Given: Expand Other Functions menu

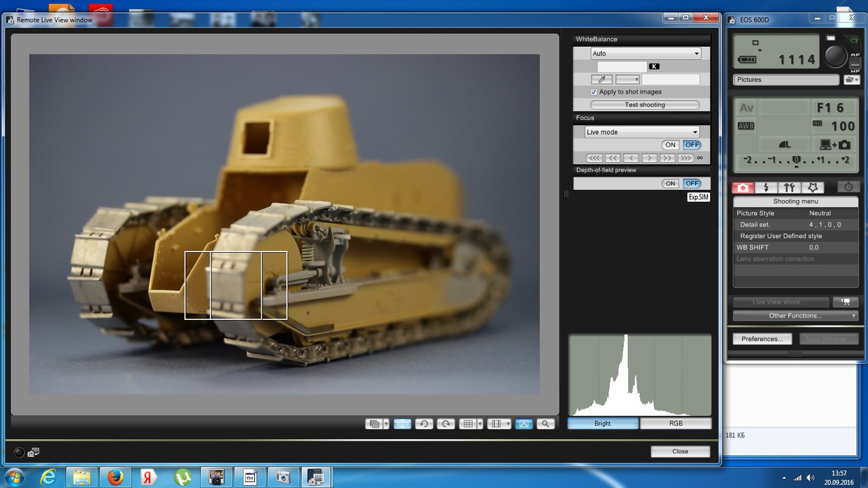Looking at the screenshot, I should pos(795,316).
